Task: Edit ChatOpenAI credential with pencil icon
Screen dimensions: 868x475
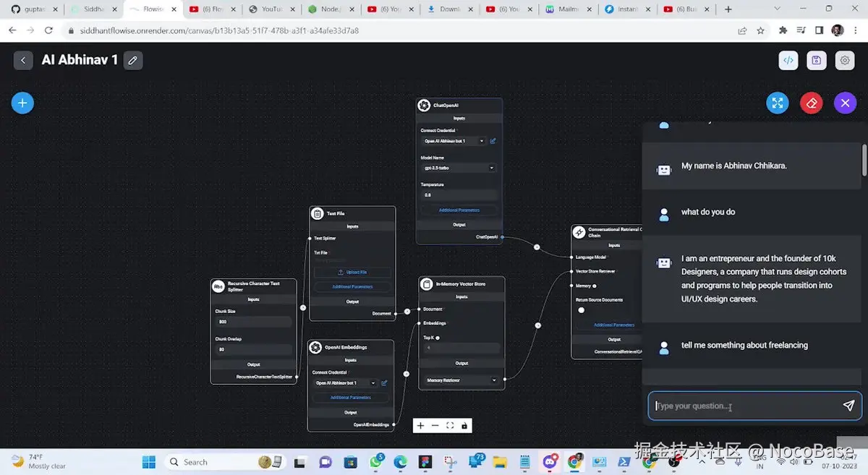Action: click(x=493, y=141)
